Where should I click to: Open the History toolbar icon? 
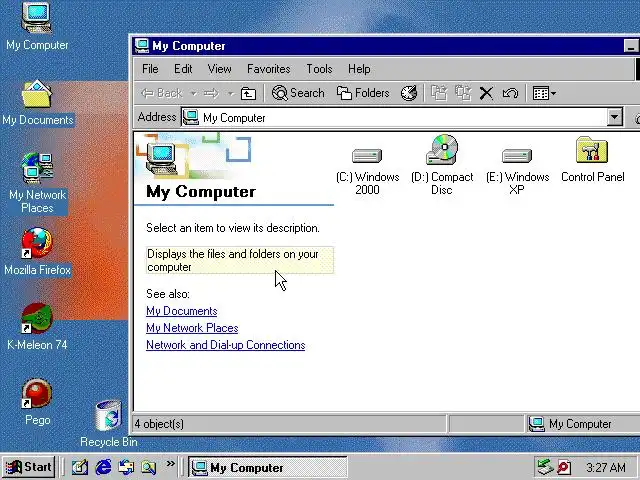[x=409, y=93]
